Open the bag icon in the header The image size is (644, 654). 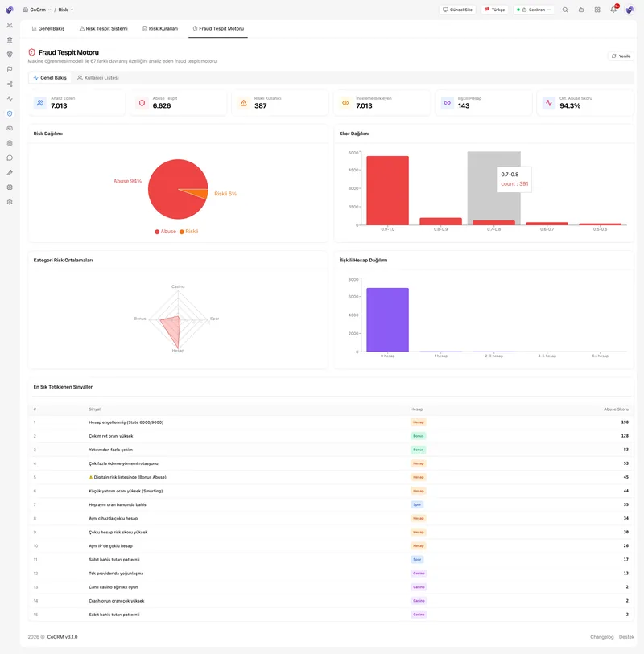tap(581, 10)
